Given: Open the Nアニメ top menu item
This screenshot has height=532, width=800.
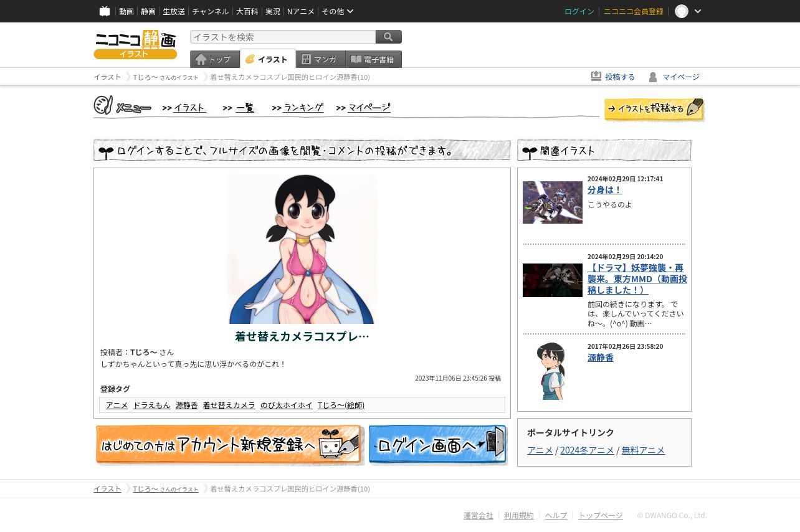Looking at the screenshot, I should pos(301,11).
